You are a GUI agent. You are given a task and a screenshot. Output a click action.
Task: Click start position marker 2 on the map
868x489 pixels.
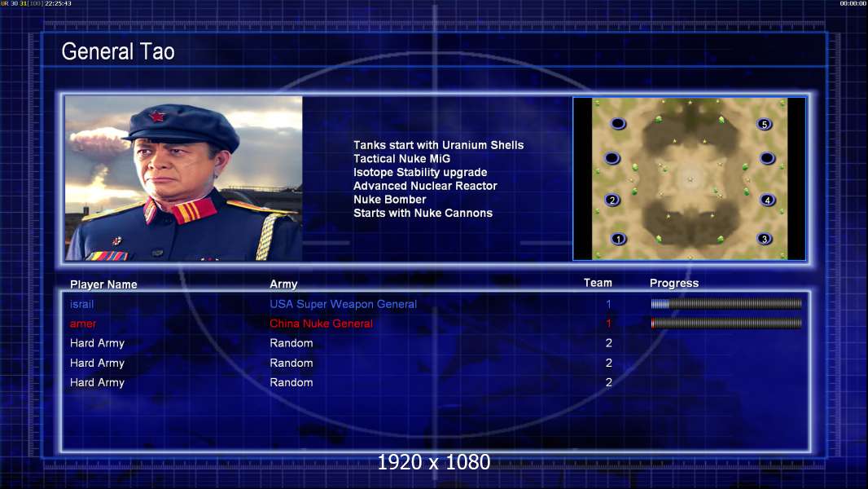(x=612, y=200)
